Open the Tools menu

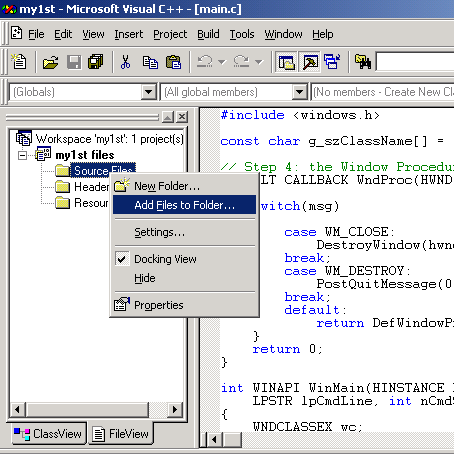pyautogui.click(x=242, y=34)
